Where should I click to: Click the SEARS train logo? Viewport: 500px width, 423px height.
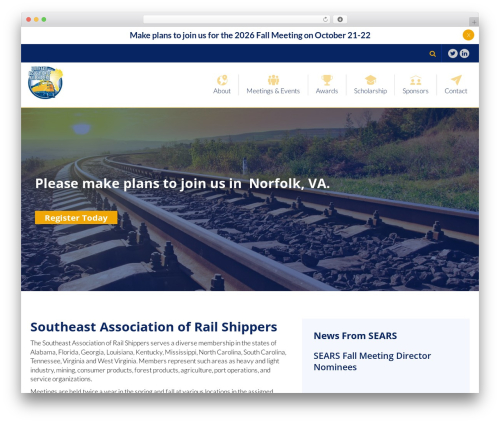45,82
